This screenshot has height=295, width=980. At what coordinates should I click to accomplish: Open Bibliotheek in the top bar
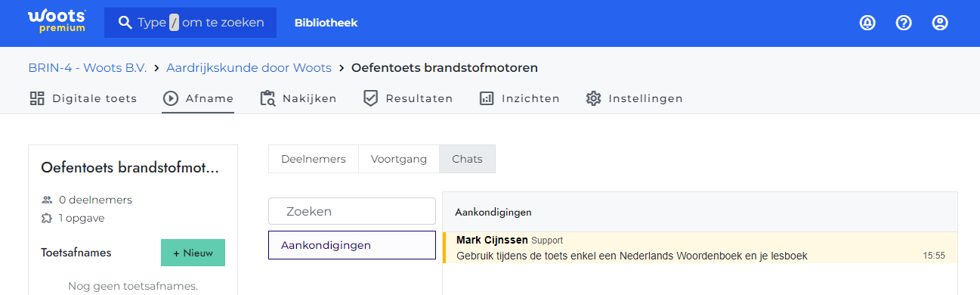pyautogui.click(x=326, y=23)
